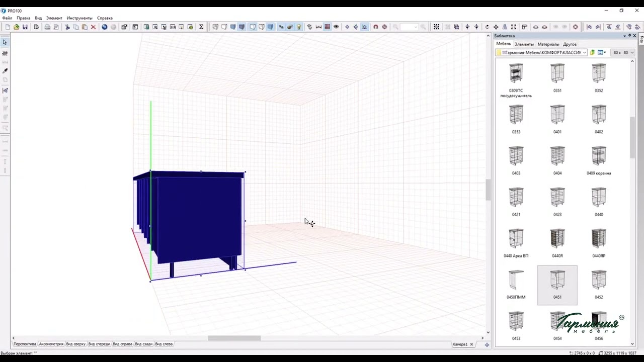Switch to the Вид спереди tab

point(99,344)
